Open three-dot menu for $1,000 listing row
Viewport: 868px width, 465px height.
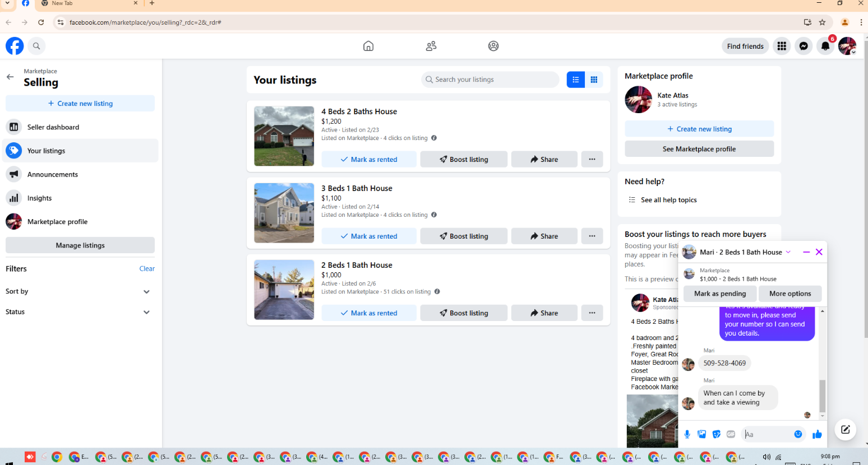click(592, 313)
